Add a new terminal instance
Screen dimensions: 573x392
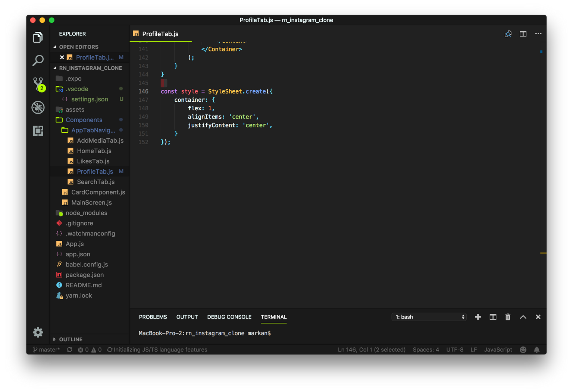click(478, 317)
